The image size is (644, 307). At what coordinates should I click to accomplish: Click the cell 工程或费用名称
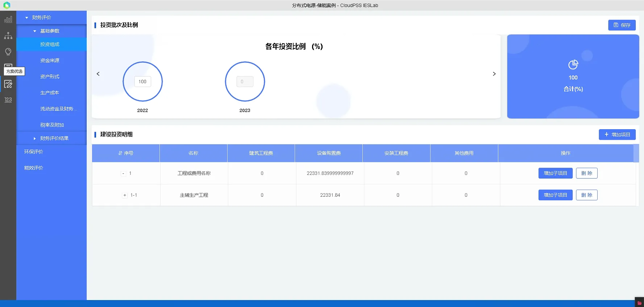coord(194,173)
